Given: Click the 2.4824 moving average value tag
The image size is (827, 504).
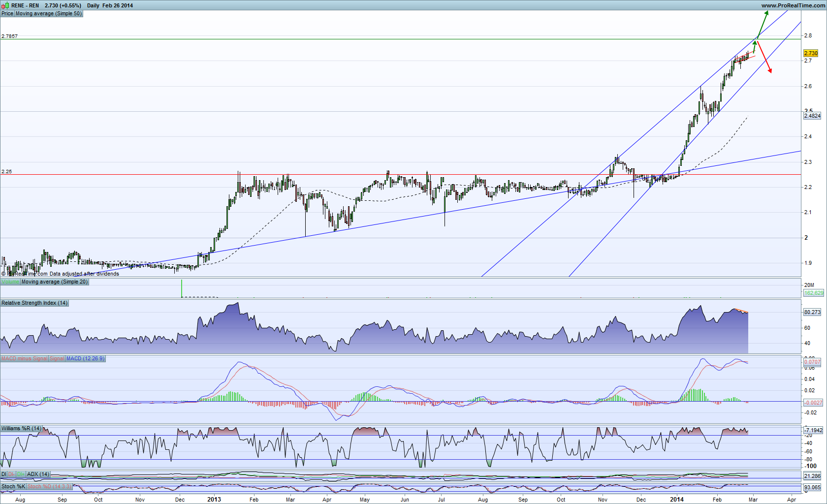Looking at the screenshot, I should tap(812, 116).
